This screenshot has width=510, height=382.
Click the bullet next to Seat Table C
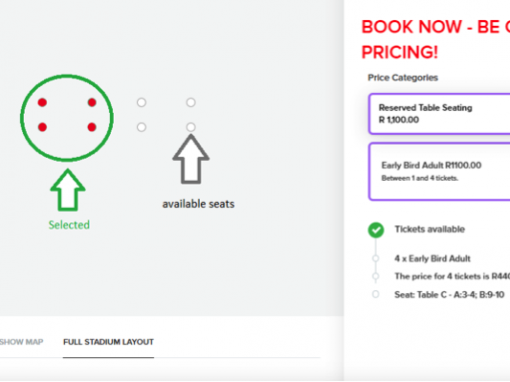pyautogui.click(x=376, y=294)
